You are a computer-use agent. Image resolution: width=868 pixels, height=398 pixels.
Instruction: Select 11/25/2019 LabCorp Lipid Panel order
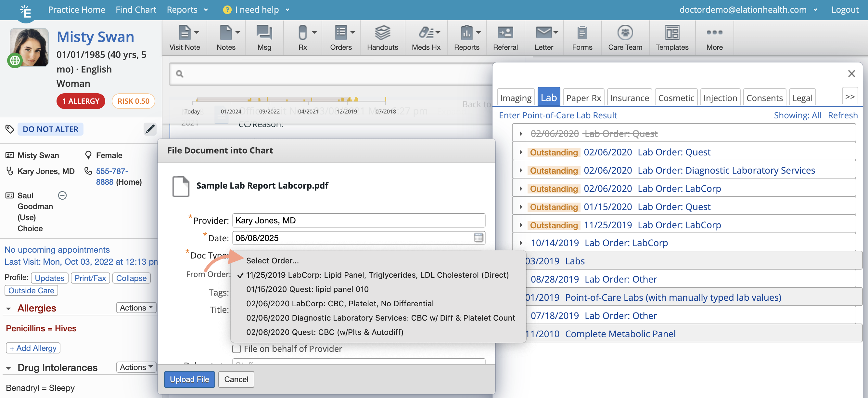[x=377, y=275]
